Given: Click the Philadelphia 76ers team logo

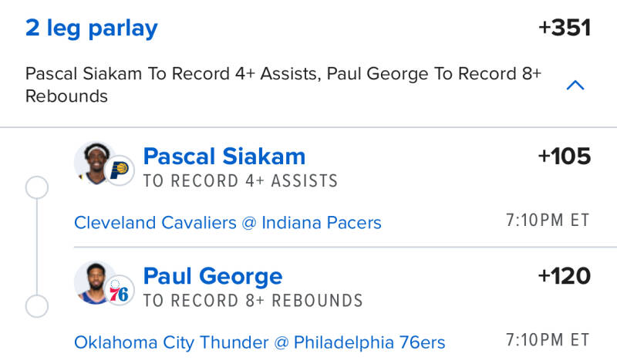Looking at the screenshot, I should (120, 291).
